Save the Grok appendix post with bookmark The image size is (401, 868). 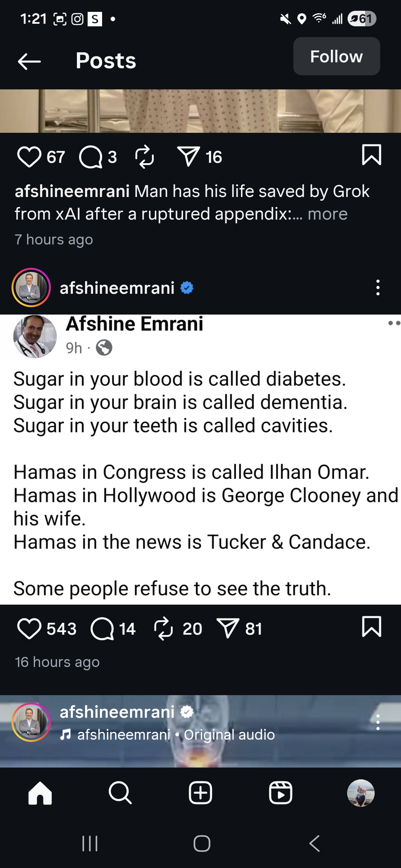coord(372,154)
